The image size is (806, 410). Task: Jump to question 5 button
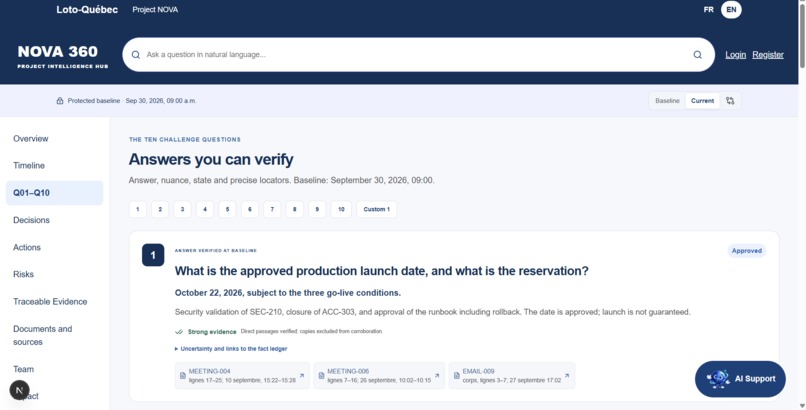tap(227, 209)
